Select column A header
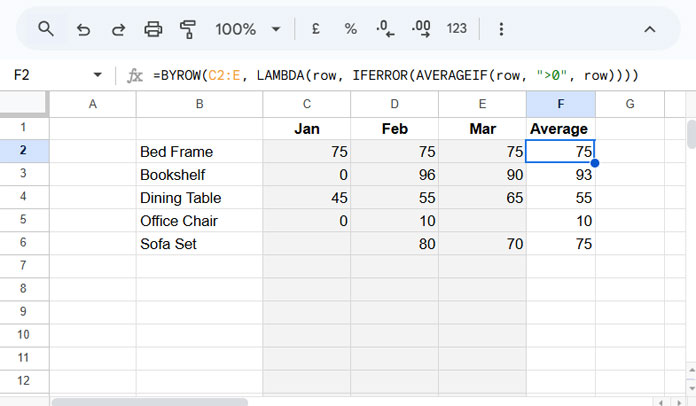 pyautogui.click(x=93, y=104)
